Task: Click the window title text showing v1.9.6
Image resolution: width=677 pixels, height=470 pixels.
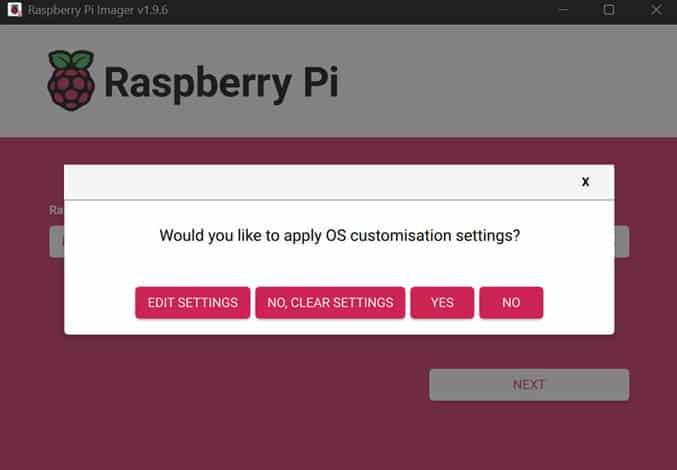Action: pos(97,10)
